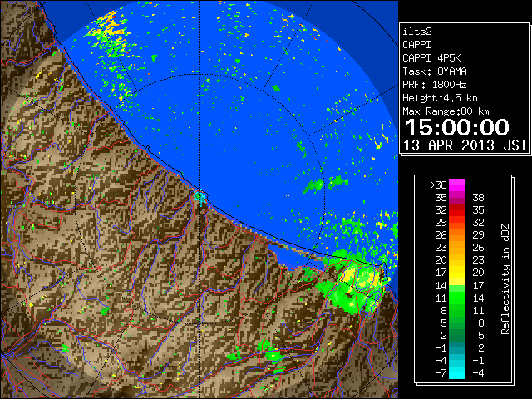Pick the dark green 2–5 dBZ swatch
The width and height of the screenshot is (532, 399).
(457, 336)
